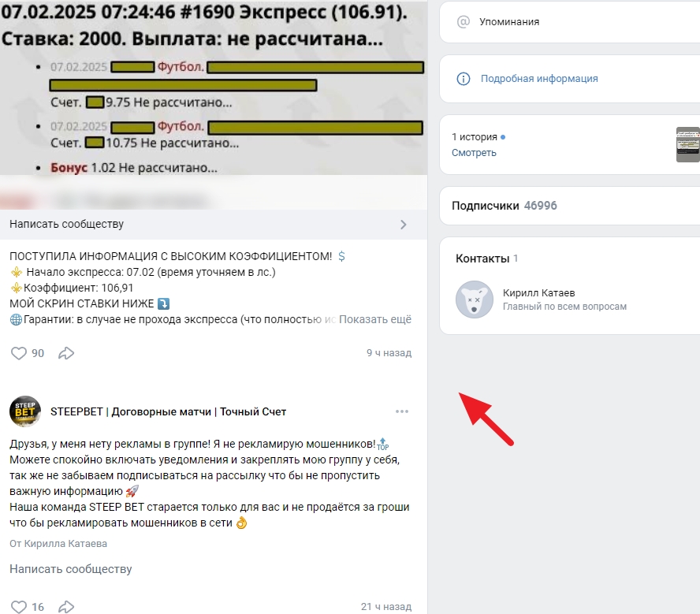Open Кирилл Катаев contact avatar
700x614 pixels.
point(474,300)
